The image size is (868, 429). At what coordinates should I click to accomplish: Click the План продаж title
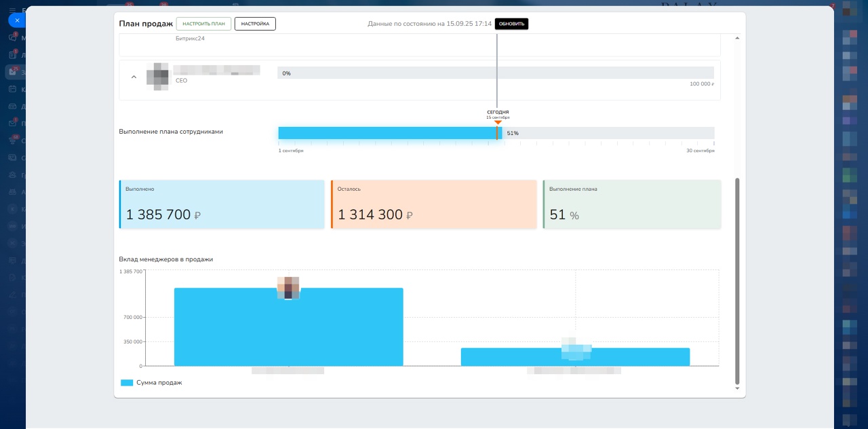[x=146, y=24]
